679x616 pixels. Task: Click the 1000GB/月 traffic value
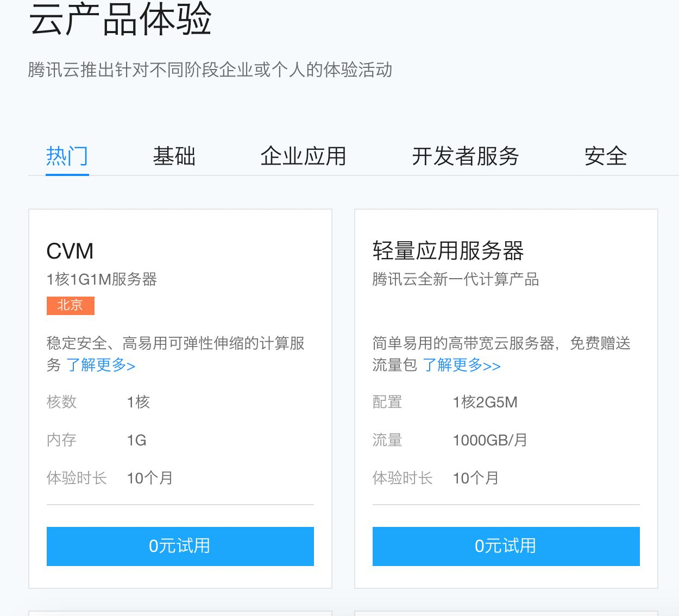[x=490, y=440]
